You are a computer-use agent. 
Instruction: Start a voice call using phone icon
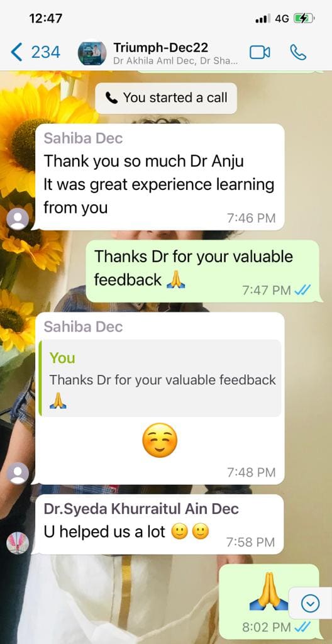pyautogui.click(x=298, y=52)
